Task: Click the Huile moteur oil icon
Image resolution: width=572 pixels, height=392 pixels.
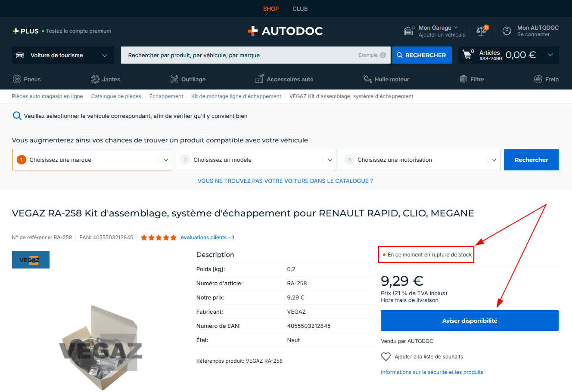Action: point(367,79)
